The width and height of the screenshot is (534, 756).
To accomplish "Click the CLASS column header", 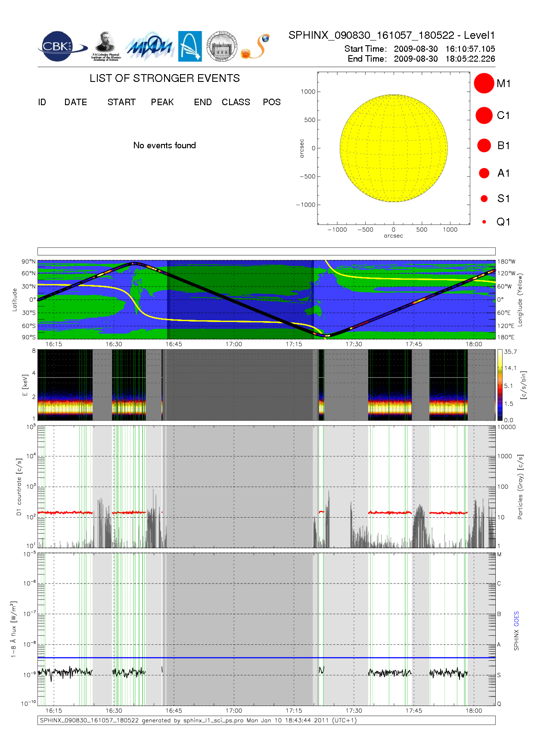I will click(236, 102).
